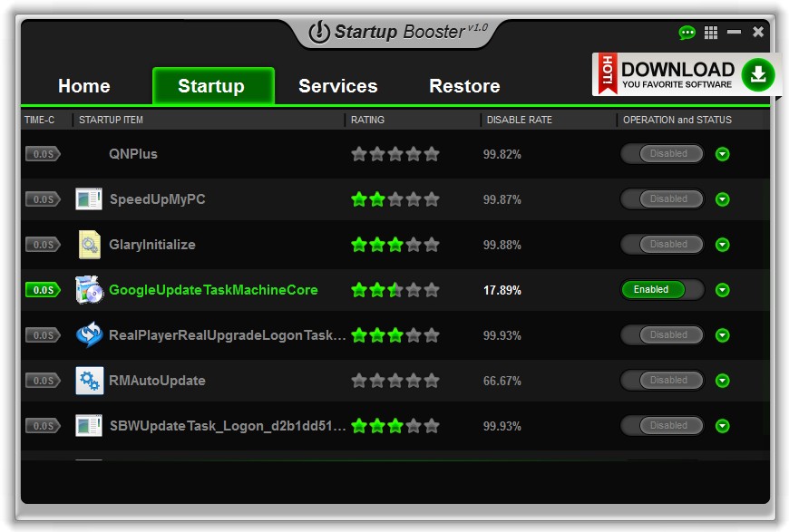Click the 99.82% disable rate value
This screenshot has height=532, width=789.
(502, 154)
